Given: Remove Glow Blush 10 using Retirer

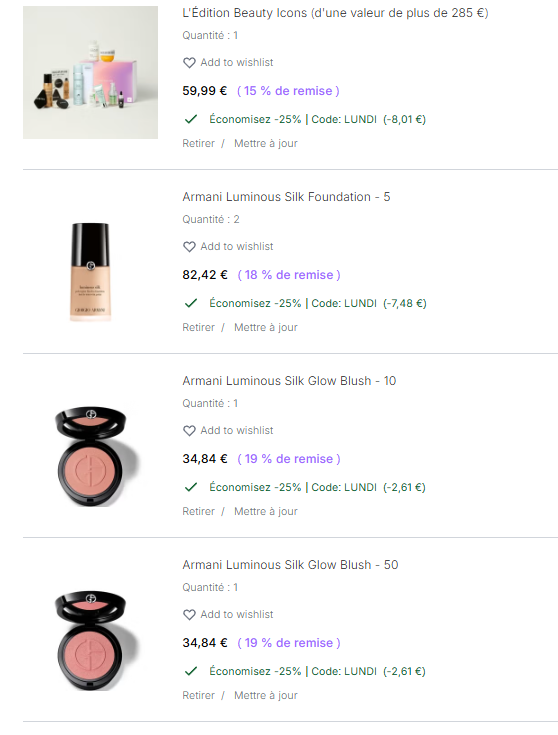Looking at the screenshot, I should (x=198, y=511).
